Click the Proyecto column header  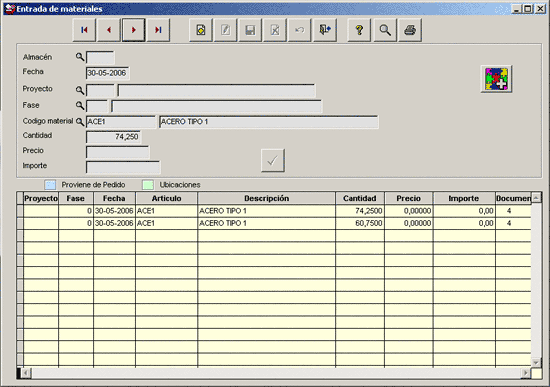click(x=41, y=198)
